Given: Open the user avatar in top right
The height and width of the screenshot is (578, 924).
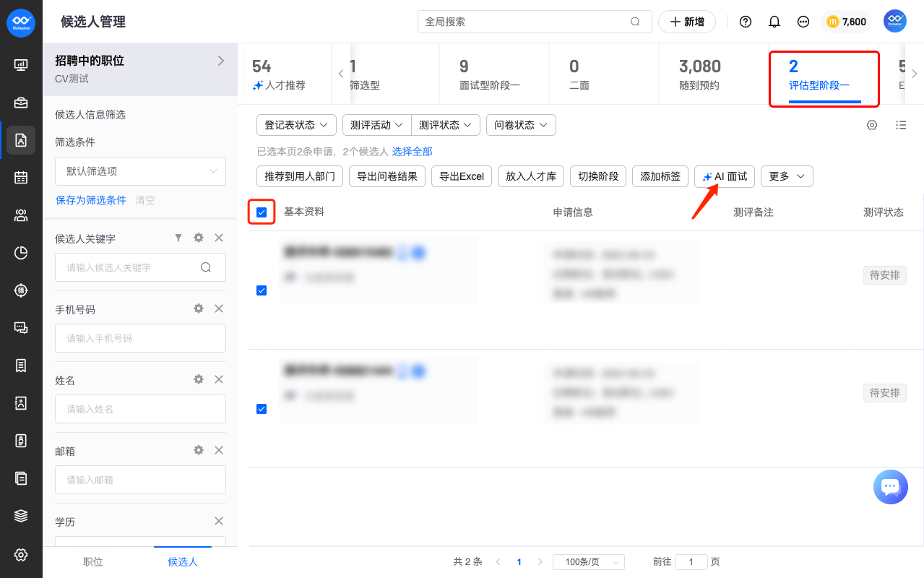Looking at the screenshot, I should (895, 22).
